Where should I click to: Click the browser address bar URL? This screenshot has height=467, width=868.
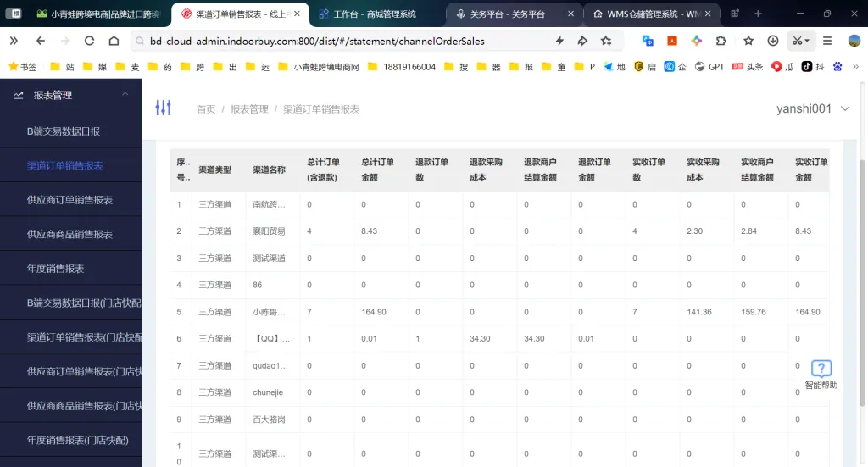317,41
